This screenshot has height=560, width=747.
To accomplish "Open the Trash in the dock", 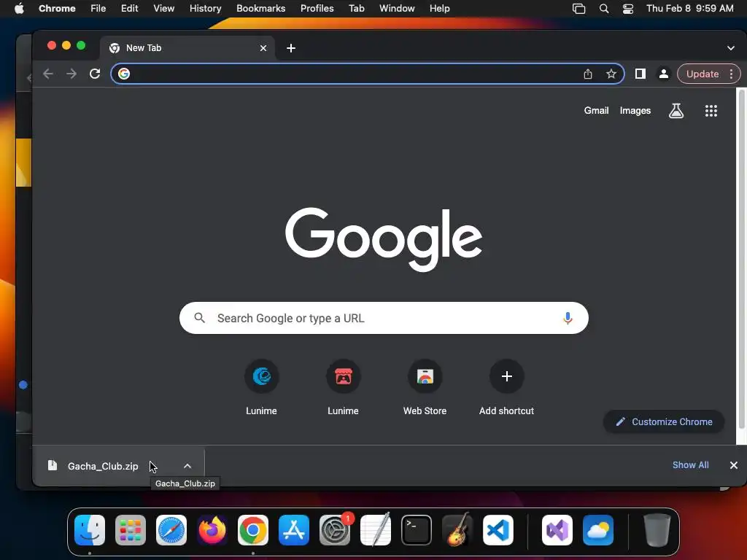I will [x=657, y=530].
